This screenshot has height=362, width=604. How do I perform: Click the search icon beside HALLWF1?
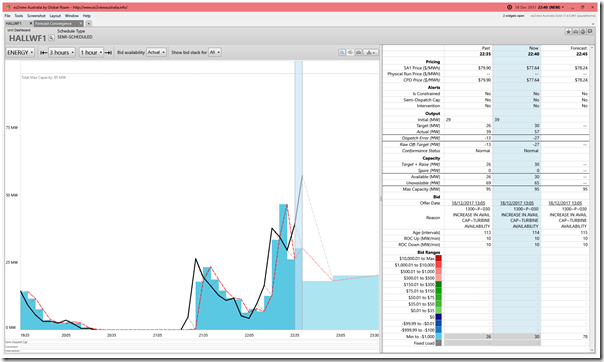coord(51,38)
